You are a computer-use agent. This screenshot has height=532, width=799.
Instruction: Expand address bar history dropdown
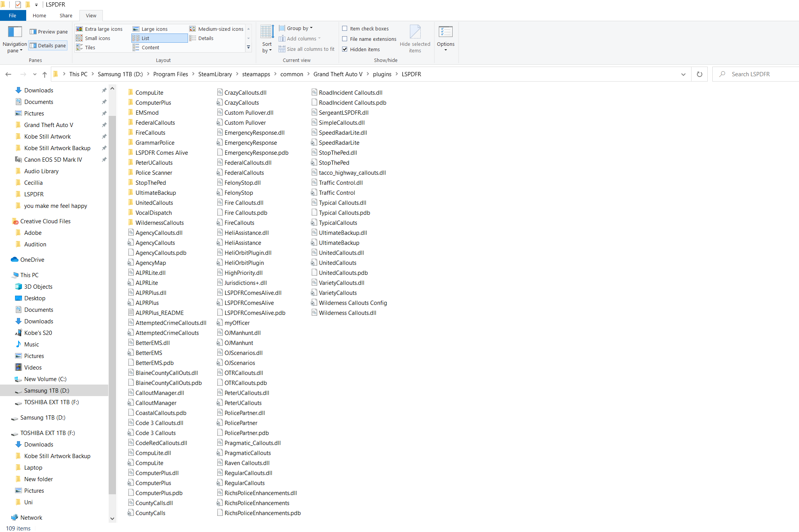(683, 74)
